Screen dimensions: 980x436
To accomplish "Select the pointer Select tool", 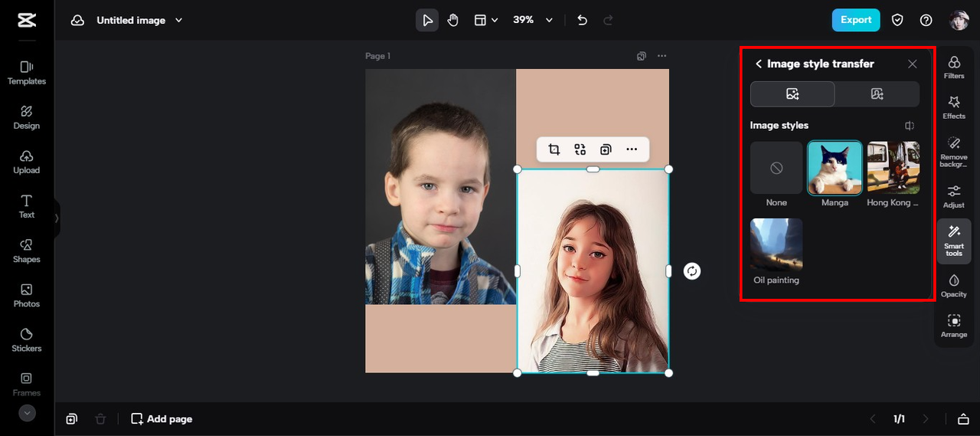I will 427,20.
